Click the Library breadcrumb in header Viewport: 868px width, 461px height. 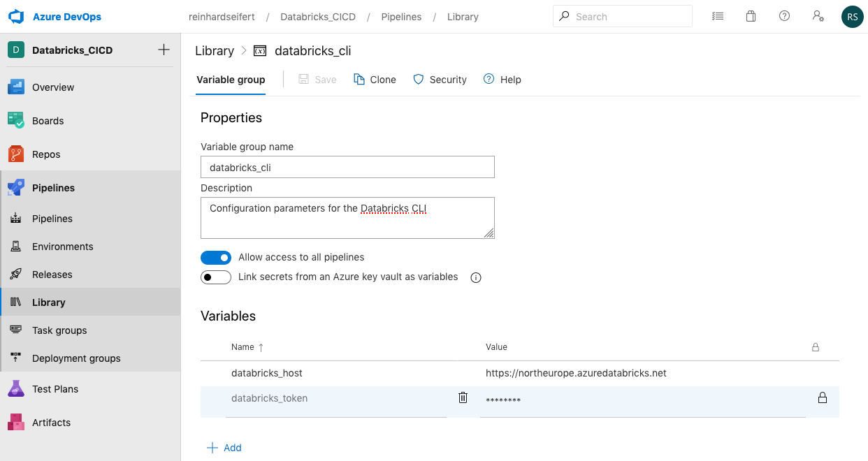[x=463, y=17]
